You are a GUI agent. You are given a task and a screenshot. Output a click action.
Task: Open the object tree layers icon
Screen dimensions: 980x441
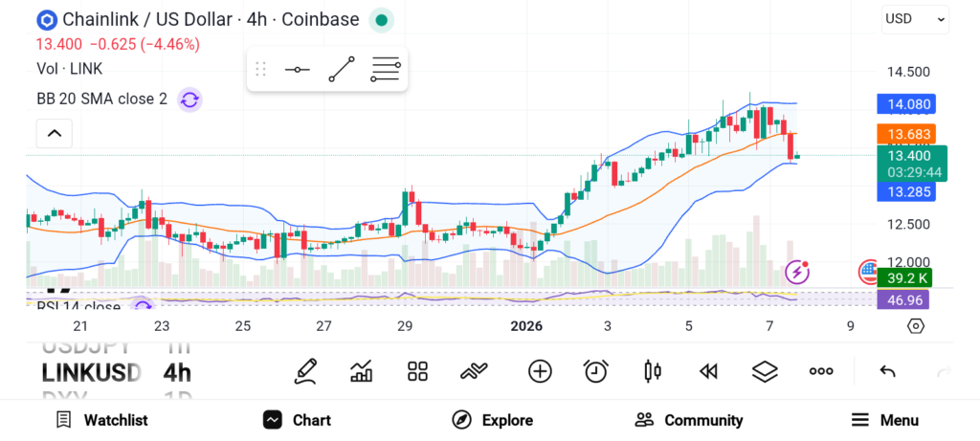[765, 372]
